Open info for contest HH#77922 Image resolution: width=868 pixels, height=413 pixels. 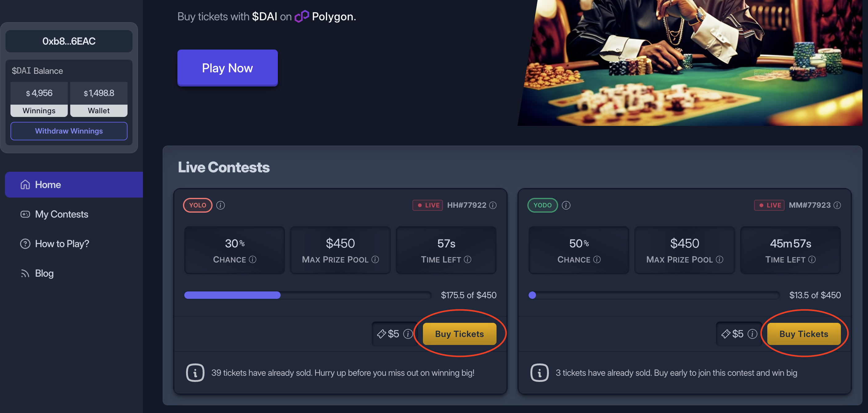point(493,205)
